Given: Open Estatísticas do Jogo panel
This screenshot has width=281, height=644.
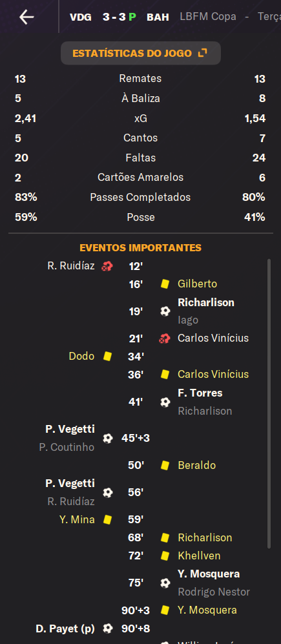Looking at the screenshot, I should [141, 53].
